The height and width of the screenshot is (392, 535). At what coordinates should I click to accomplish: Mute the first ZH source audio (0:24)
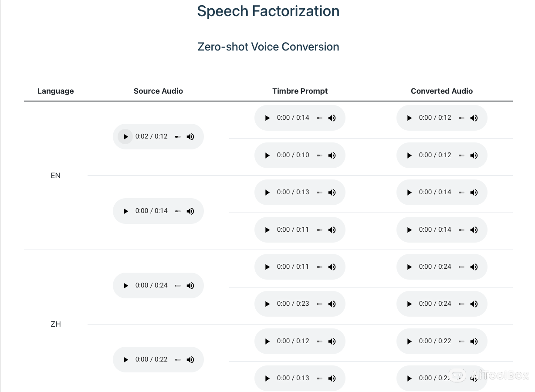pyautogui.click(x=190, y=286)
